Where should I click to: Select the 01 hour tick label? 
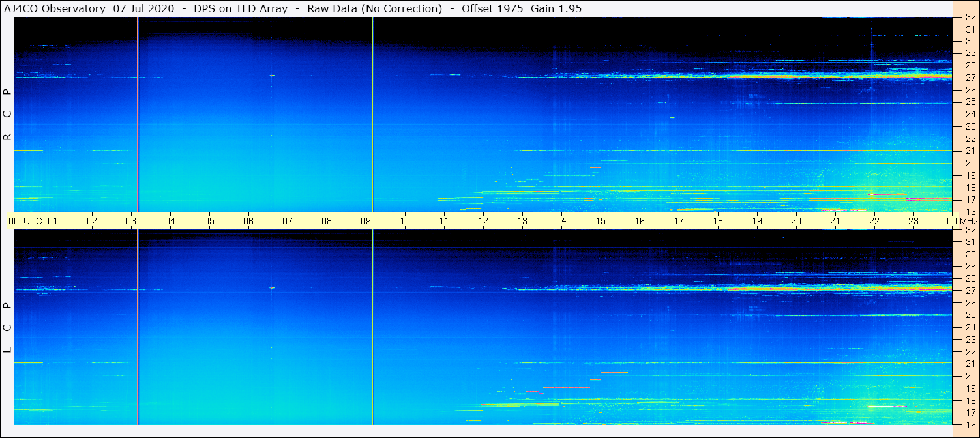[x=53, y=221]
